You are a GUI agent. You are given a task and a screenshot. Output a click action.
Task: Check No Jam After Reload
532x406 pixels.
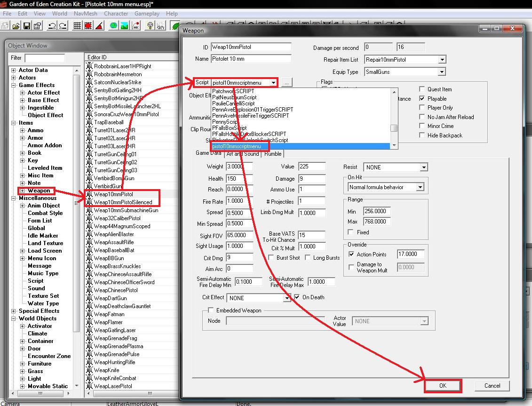pyautogui.click(x=422, y=117)
